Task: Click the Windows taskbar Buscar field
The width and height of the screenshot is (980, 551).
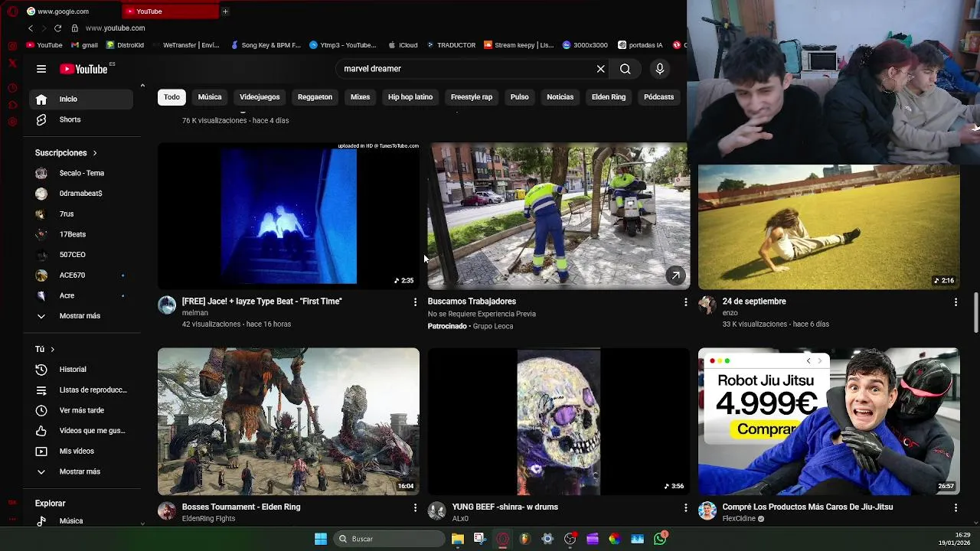Action: 390,539
